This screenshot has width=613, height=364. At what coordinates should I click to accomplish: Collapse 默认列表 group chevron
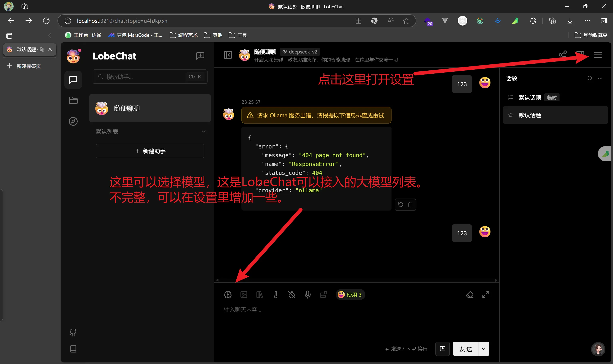pyautogui.click(x=203, y=131)
